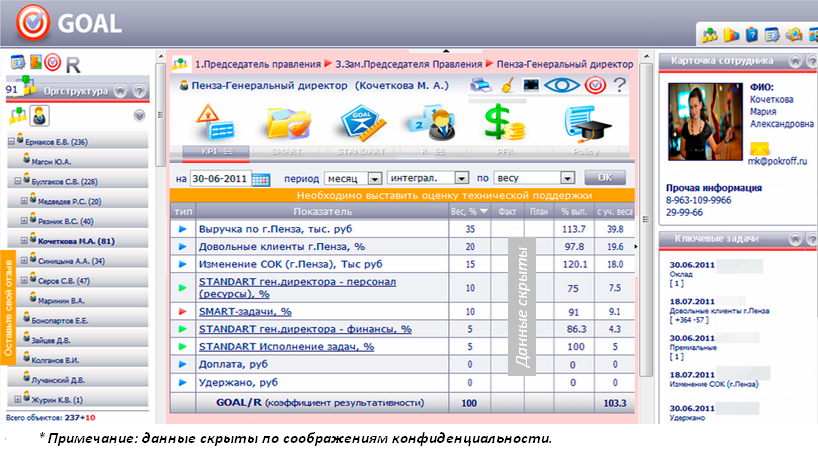The image size is (818, 458).
Task: Switch to the Policy tab
Action: [x=585, y=151]
